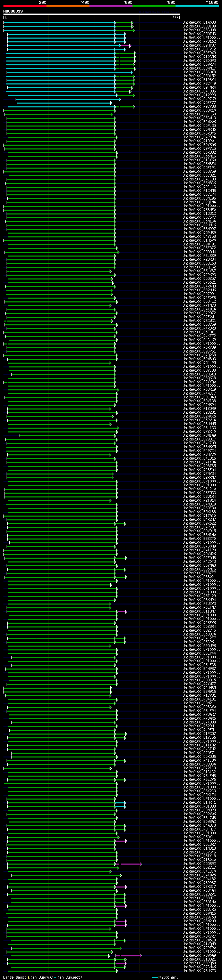Open the UniRef100_A8W0A9 hit label

[199, 955]
